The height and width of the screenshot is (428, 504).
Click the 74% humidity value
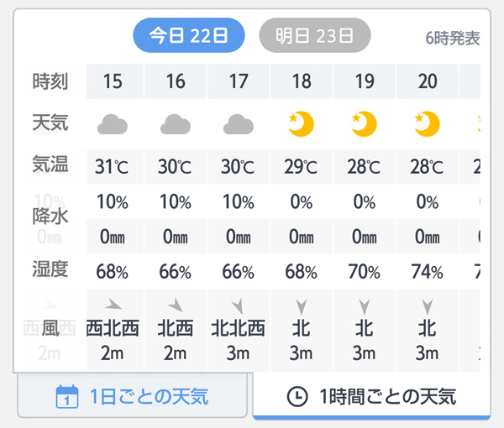tap(427, 271)
